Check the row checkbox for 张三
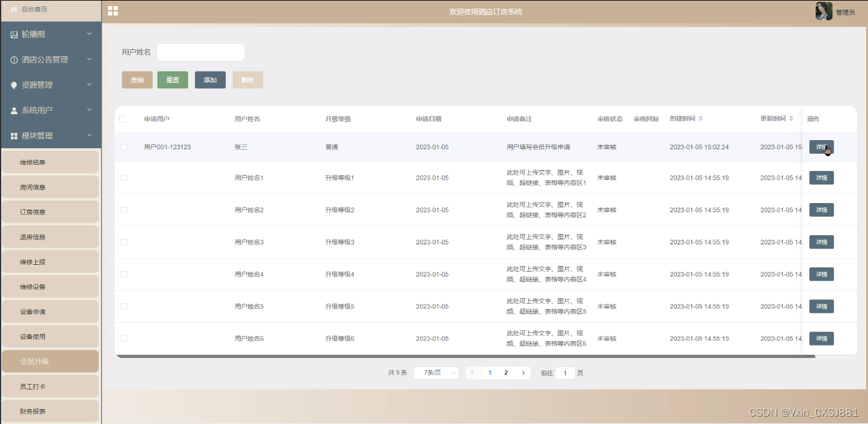The image size is (868, 424). pos(124,147)
